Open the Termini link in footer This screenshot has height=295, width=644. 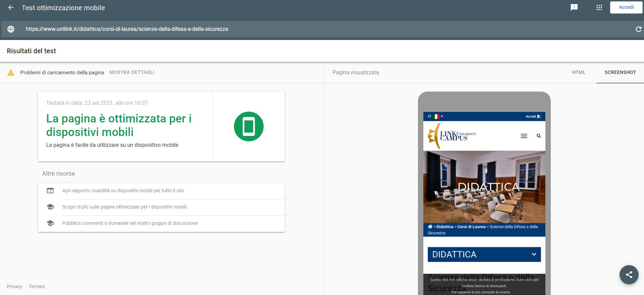(37, 287)
